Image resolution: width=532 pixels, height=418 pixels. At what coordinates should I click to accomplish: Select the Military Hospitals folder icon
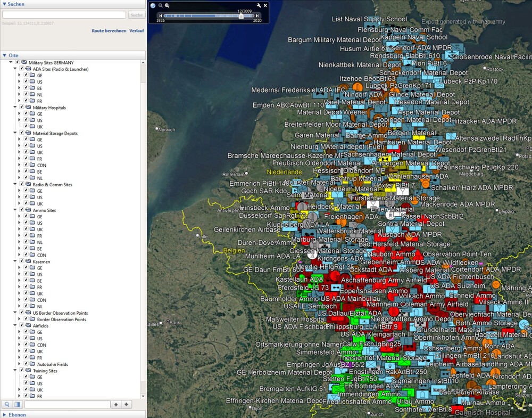28,108
